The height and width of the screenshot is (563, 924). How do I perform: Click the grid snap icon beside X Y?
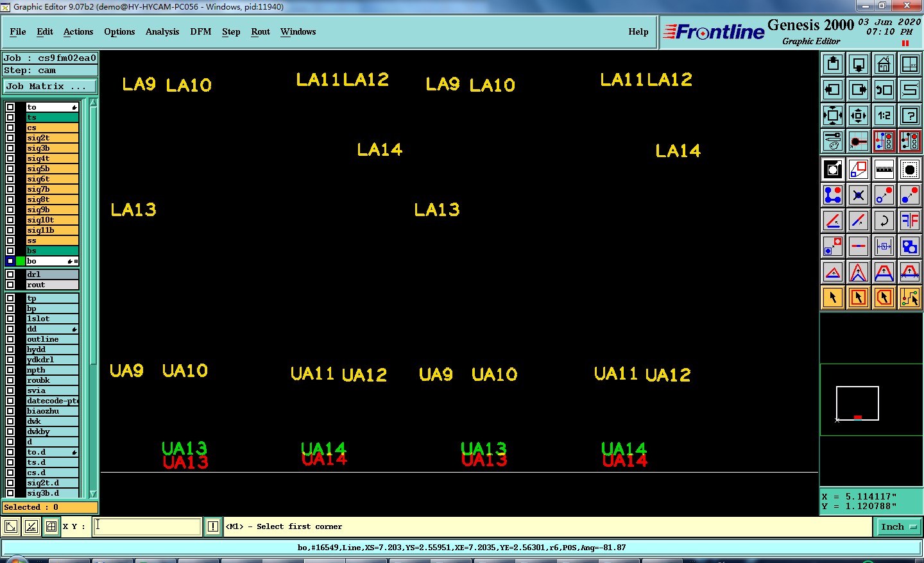point(51,526)
